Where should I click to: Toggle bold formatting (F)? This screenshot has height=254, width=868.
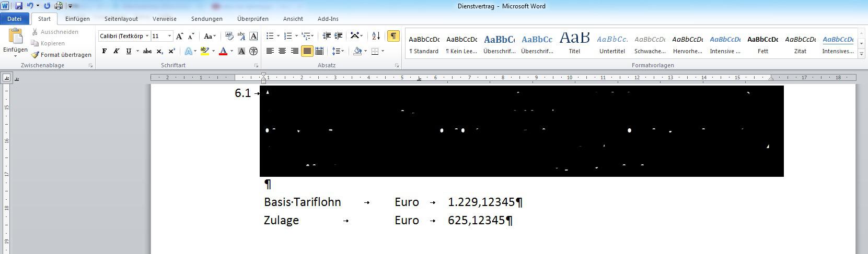[105, 51]
